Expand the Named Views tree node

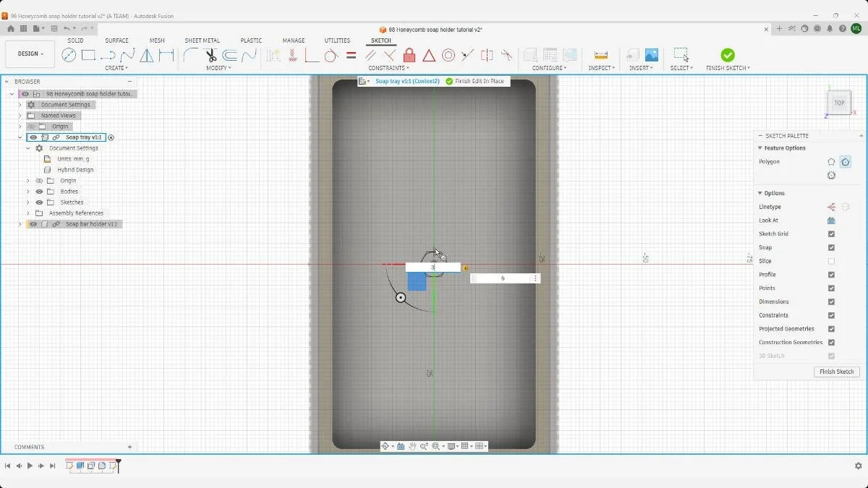point(20,116)
